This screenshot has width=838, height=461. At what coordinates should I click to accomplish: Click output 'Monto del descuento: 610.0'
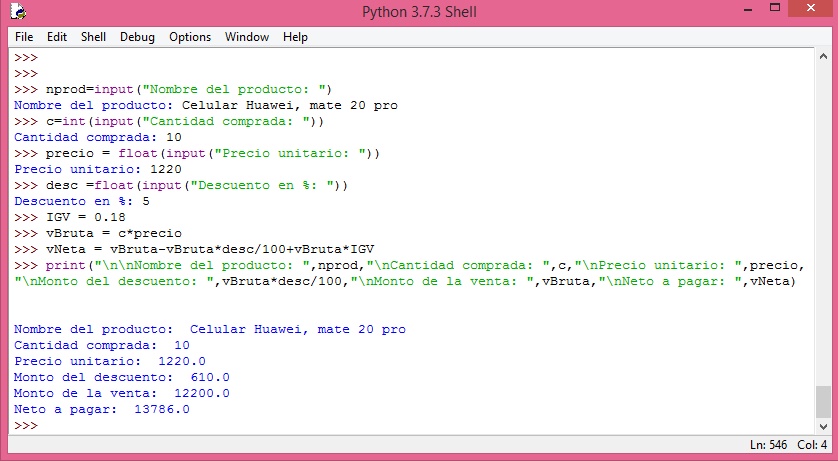click(122, 378)
